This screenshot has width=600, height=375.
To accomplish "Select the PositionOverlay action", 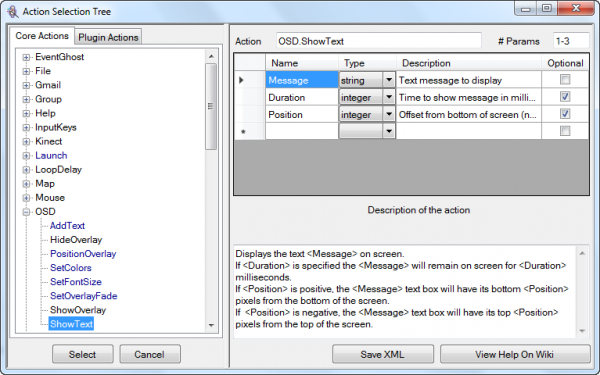I will coord(83,254).
